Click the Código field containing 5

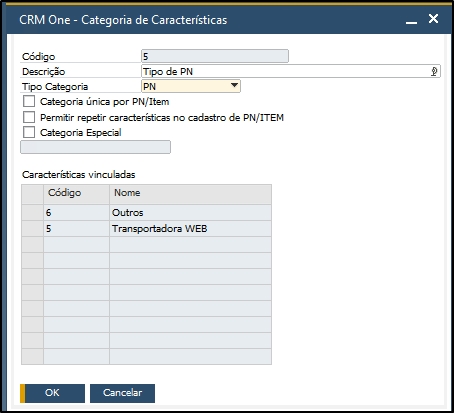pyautogui.click(x=215, y=56)
